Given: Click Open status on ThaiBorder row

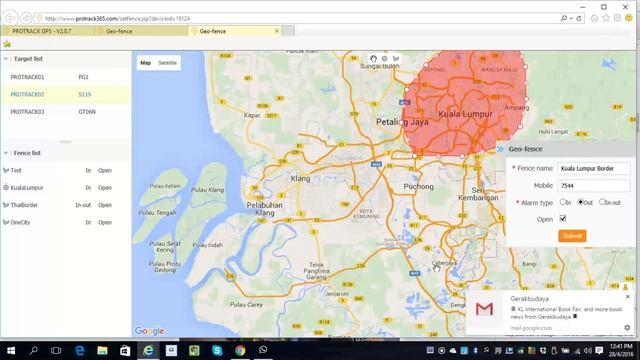Looking at the screenshot, I should [x=104, y=205].
